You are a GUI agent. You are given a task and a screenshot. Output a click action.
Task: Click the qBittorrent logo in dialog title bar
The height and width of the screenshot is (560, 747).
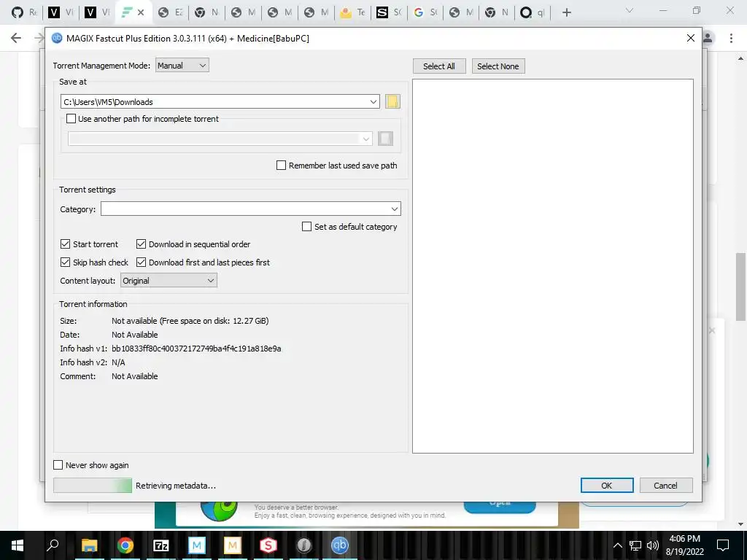tap(57, 38)
